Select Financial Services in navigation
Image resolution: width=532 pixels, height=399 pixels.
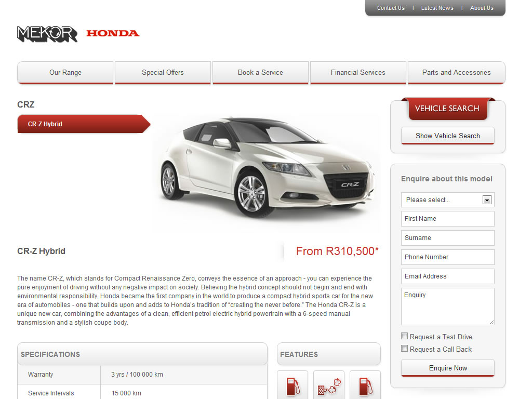click(x=358, y=73)
